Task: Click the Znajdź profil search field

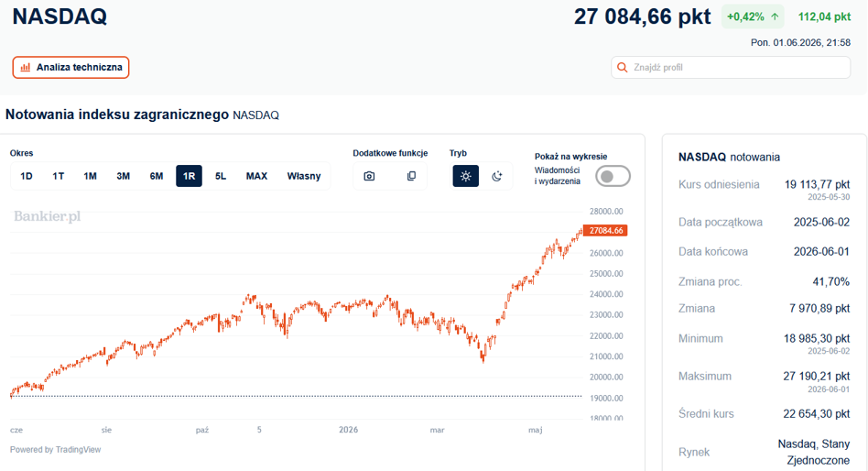Action: click(x=731, y=67)
